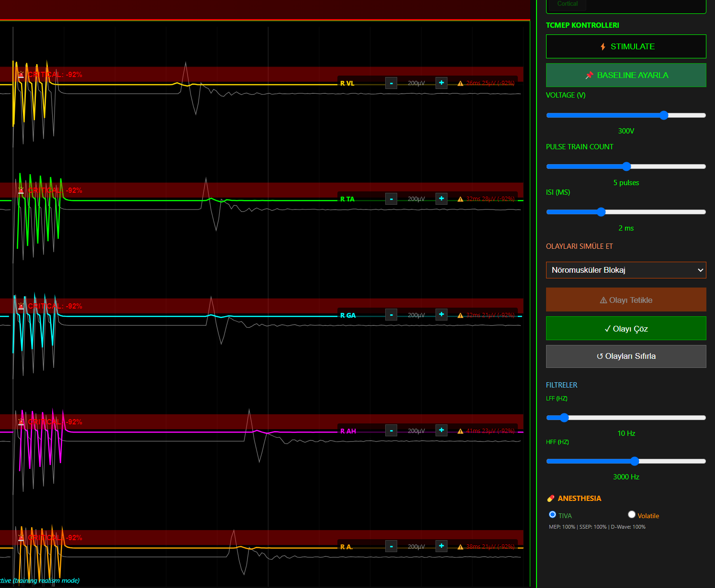
Task: Click the lightning bolt icon on STIMULATE
Action: (603, 46)
